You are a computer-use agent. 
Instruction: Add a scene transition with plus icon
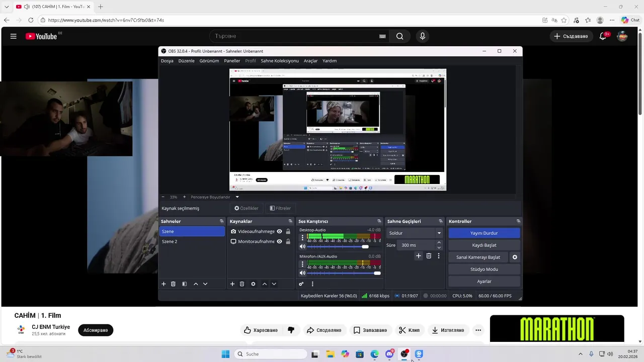point(418,256)
